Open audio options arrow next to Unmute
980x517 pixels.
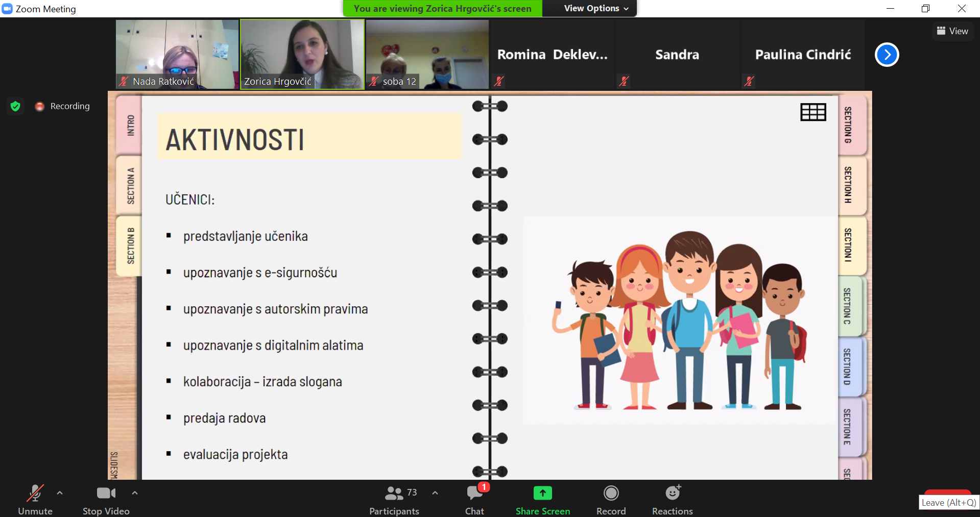coord(60,493)
